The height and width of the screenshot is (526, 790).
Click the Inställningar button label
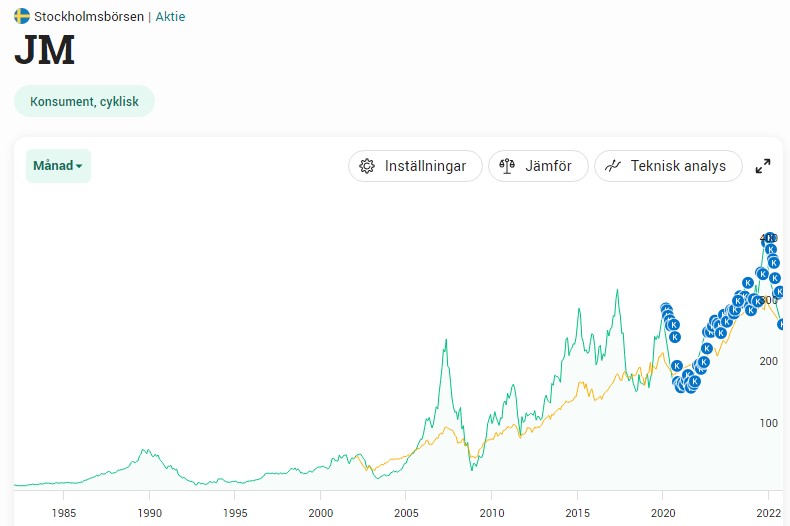tap(425, 166)
